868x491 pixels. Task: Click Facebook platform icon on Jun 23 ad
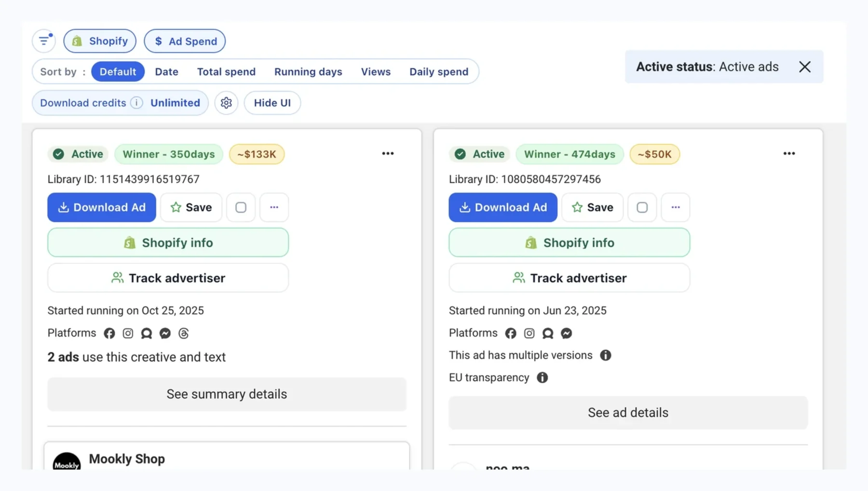coord(511,333)
